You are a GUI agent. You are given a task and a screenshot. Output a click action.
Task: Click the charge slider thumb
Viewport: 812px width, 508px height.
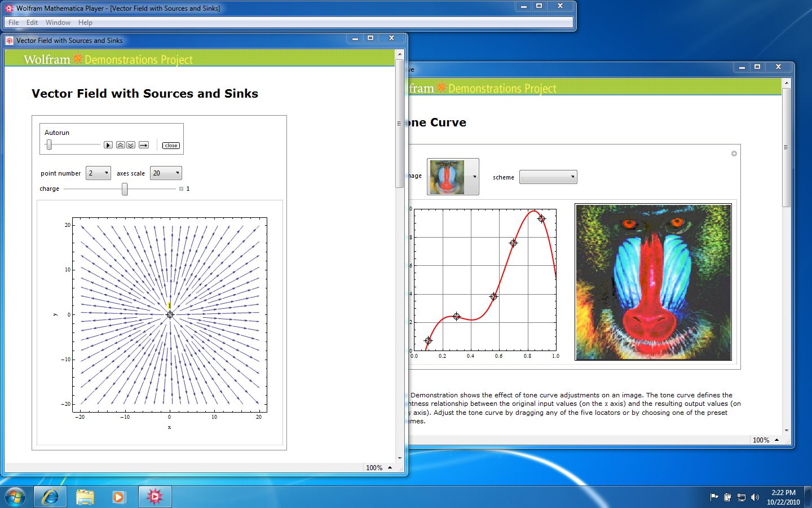(125, 189)
